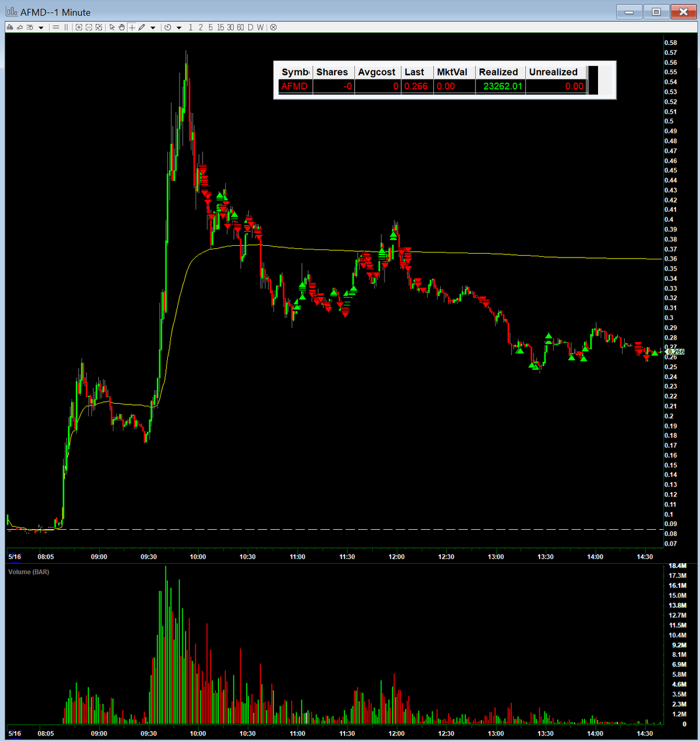
Task: Select the arrow pointer tool
Action: pyautogui.click(x=112, y=27)
